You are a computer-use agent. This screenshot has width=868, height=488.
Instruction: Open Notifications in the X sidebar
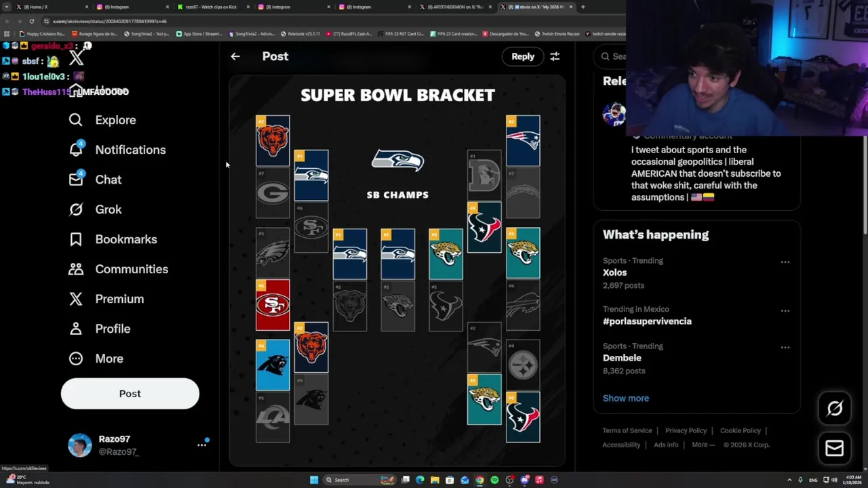click(x=117, y=150)
